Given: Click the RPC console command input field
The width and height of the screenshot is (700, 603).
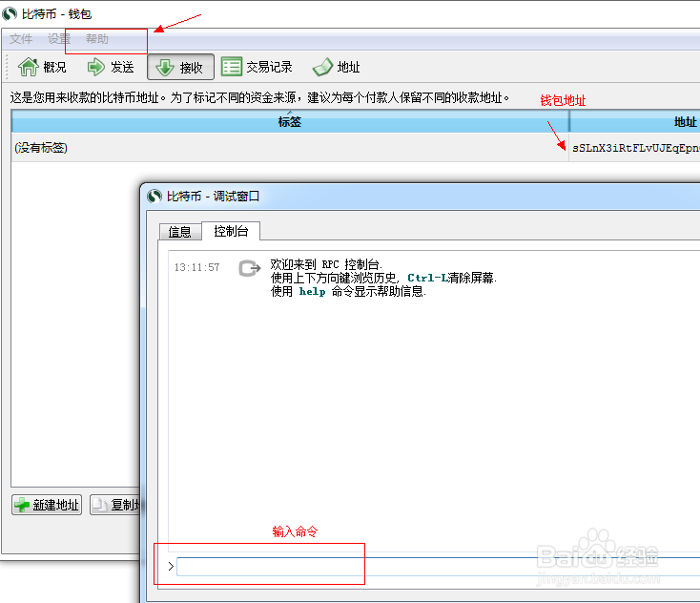Looking at the screenshot, I should pyautogui.click(x=438, y=567).
